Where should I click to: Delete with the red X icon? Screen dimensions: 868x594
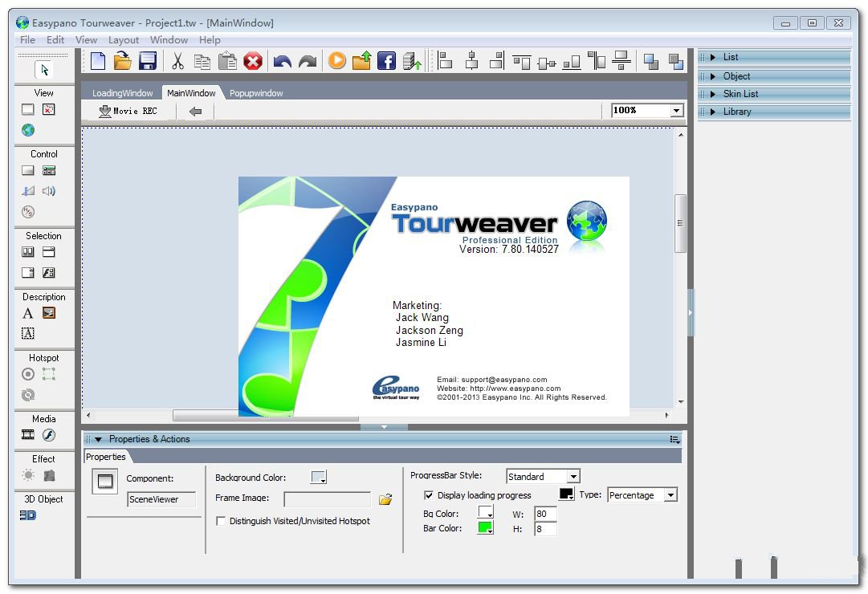(x=252, y=61)
